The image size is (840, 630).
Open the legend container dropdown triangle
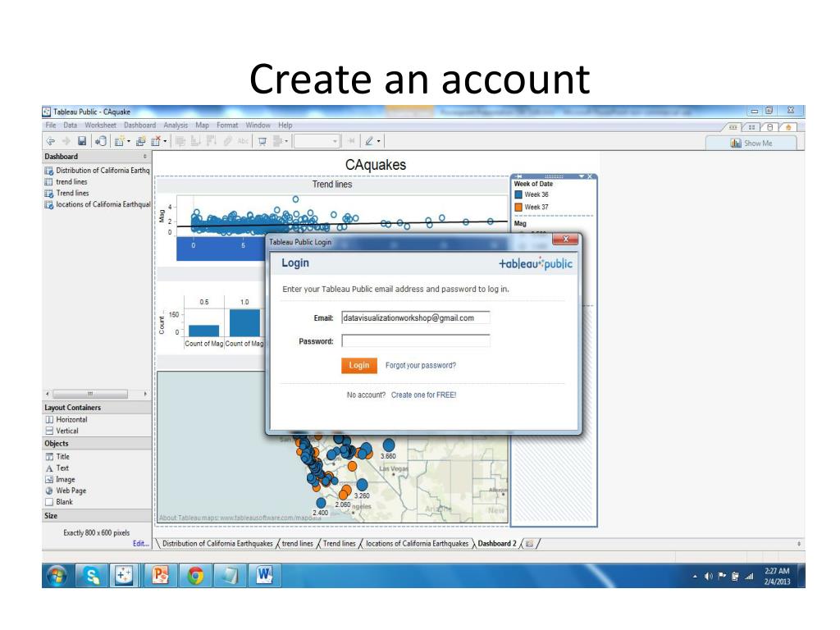(x=582, y=176)
